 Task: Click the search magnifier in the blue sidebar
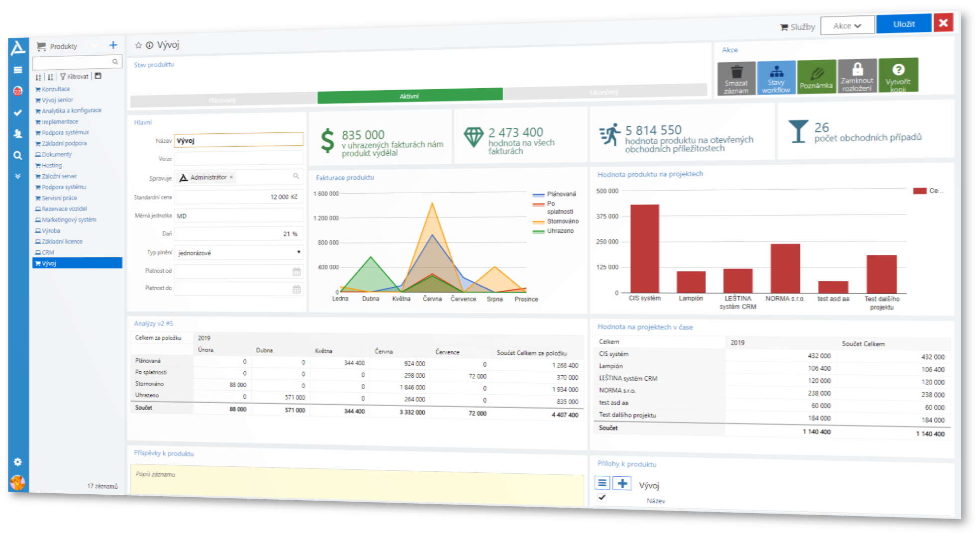18,155
